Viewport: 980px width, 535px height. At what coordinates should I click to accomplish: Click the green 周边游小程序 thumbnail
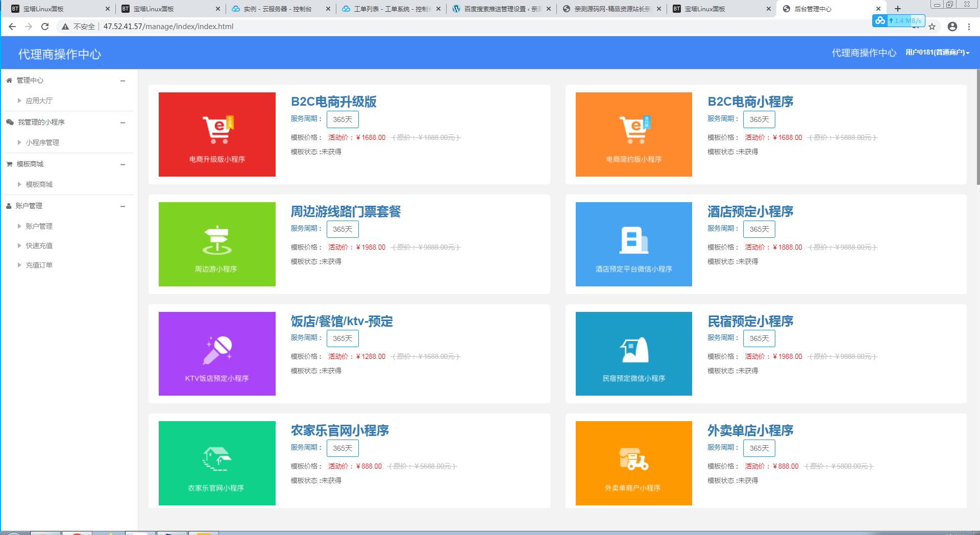point(217,244)
